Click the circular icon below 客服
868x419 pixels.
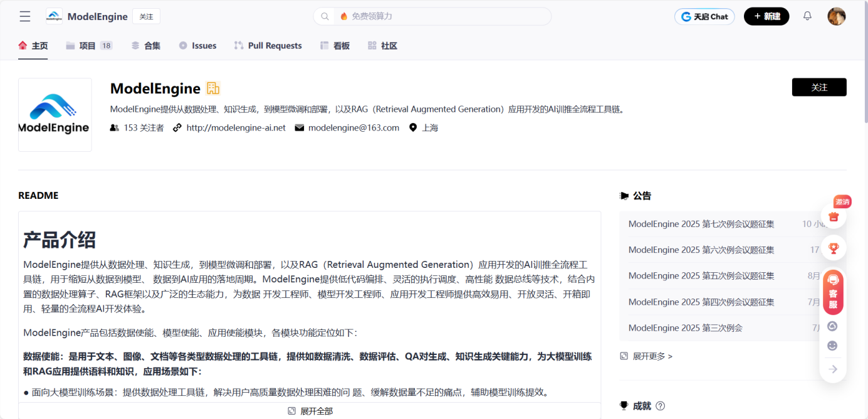pyautogui.click(x=832, y=326)
